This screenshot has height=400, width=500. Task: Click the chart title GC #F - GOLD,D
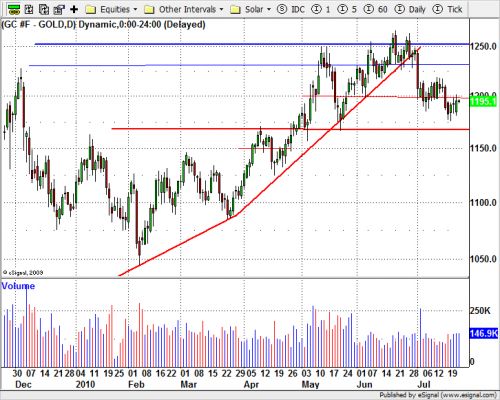tap(39, 24)
